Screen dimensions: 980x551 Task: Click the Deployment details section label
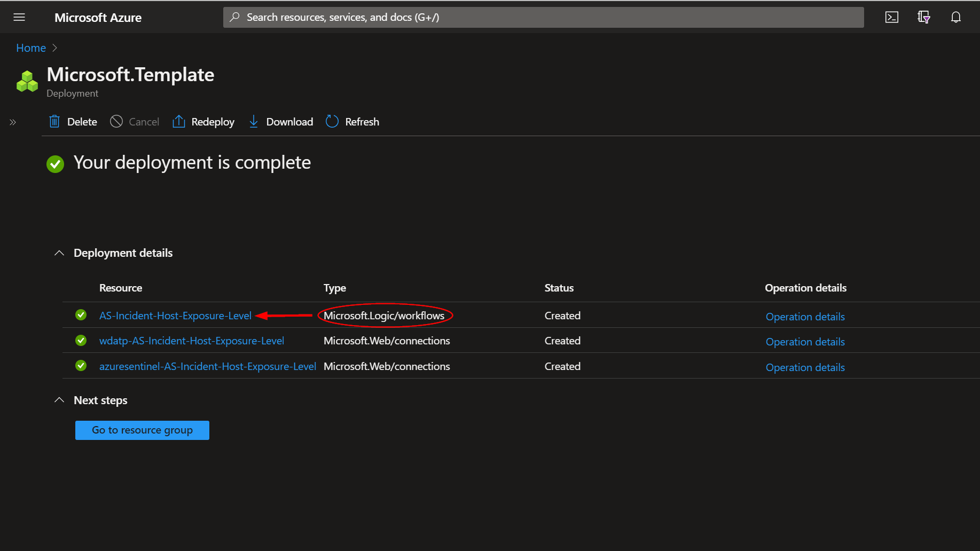point(123,253)
